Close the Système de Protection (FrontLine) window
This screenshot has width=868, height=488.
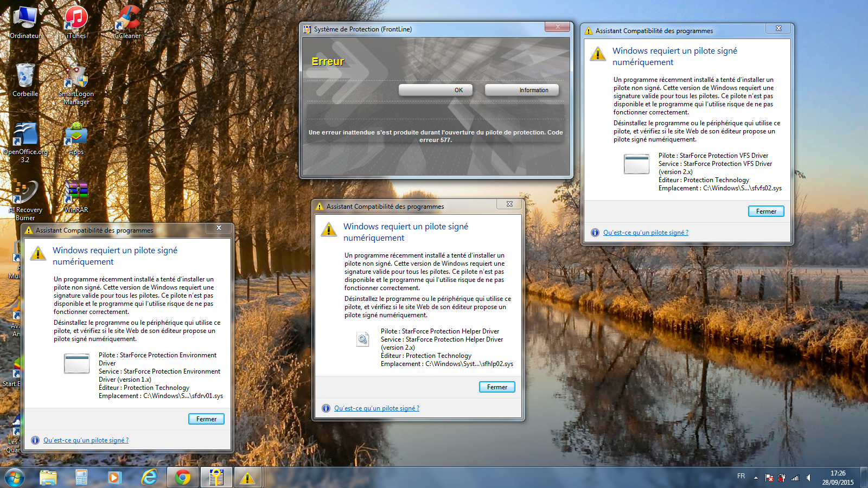click(557, 27)
